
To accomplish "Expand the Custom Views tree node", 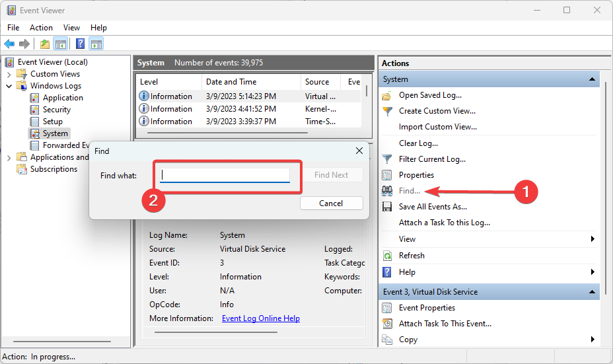I will 9,74.
